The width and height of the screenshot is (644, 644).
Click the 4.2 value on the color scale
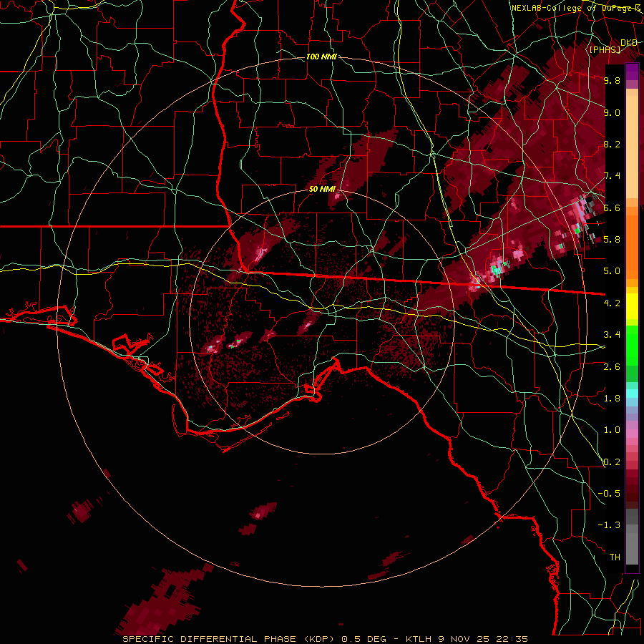click(x=612, y=303)
